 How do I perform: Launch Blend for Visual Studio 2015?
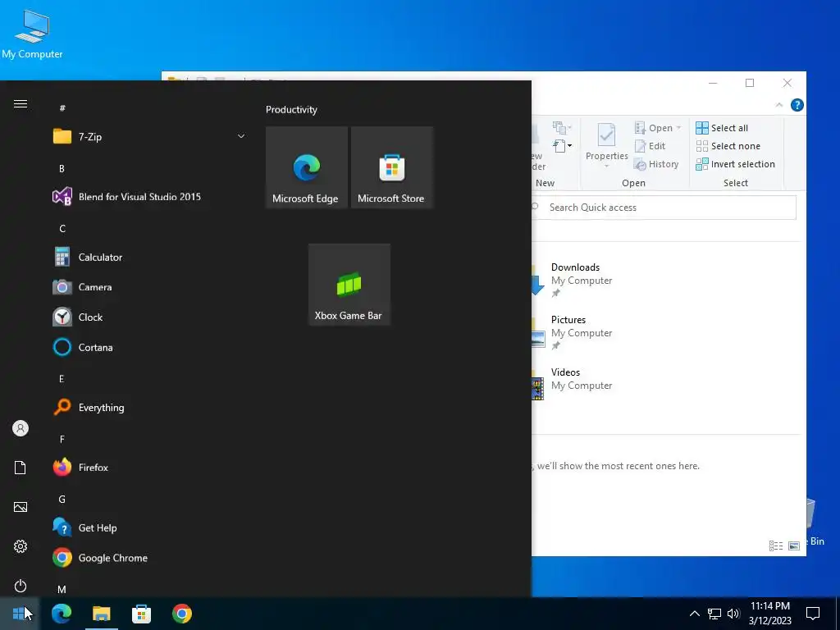pos(149,197)
